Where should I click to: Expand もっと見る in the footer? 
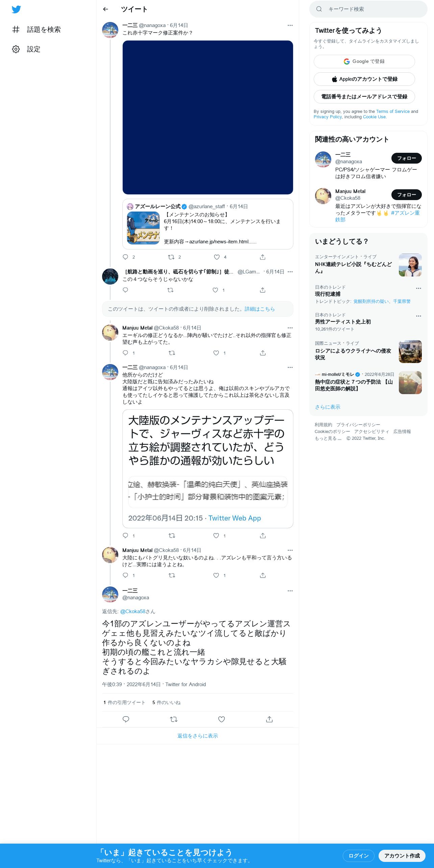coord(328,438)
